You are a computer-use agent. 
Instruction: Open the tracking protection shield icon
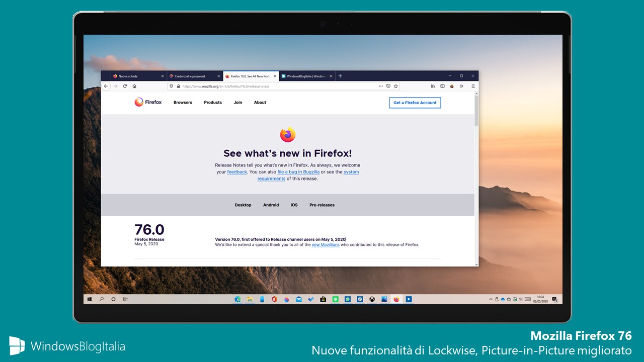[172, 86]
